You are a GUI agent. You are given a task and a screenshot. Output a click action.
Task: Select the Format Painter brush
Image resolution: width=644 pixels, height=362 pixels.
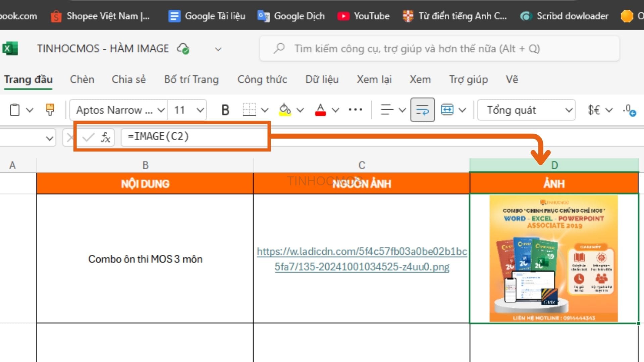coord(50,110)
